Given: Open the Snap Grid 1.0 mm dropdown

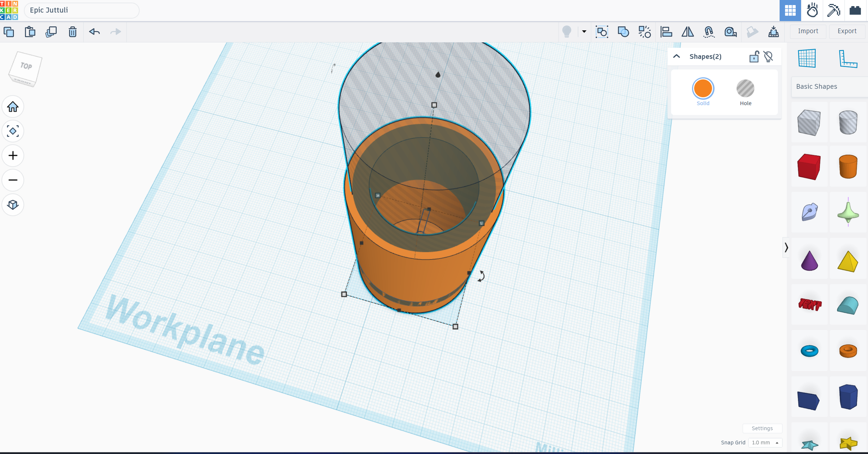Looking at the screenshot, I should pos(765,442).
